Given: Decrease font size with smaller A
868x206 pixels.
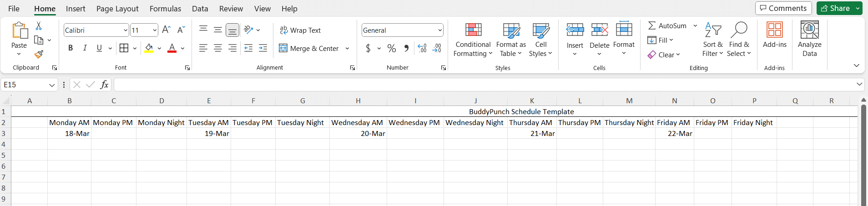Looking at the screenshot, I should point(181,30).
